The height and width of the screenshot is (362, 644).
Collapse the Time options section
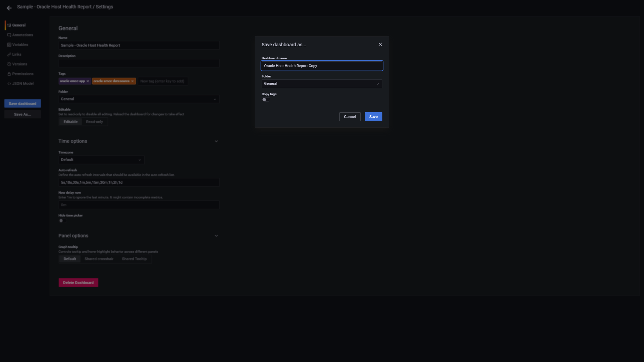(216, 141)
